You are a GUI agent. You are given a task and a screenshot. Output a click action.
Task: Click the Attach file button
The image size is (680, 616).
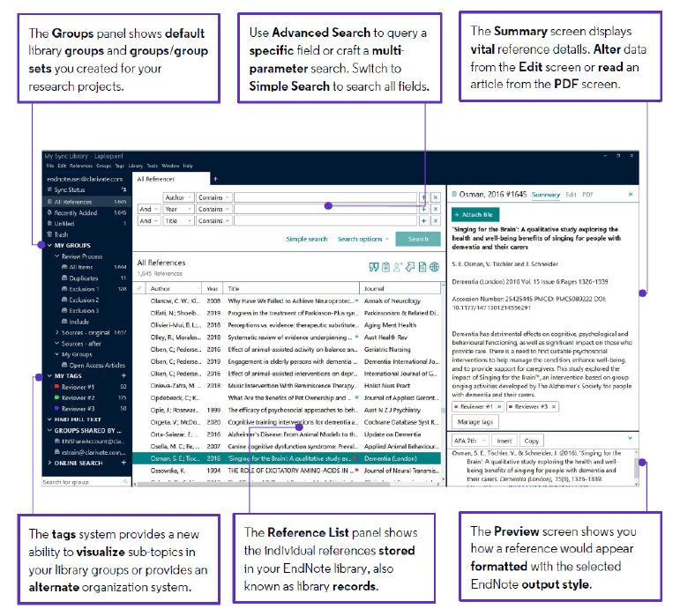pyautogui.click(x=476, y=214)
